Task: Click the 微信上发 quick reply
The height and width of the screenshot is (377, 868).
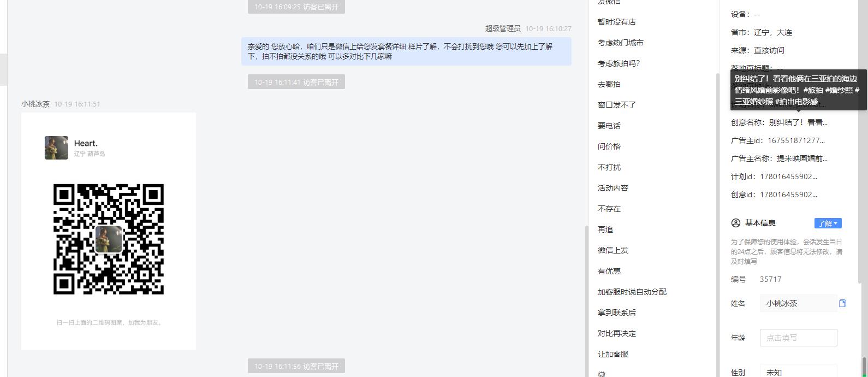Action: coord(613,250)
